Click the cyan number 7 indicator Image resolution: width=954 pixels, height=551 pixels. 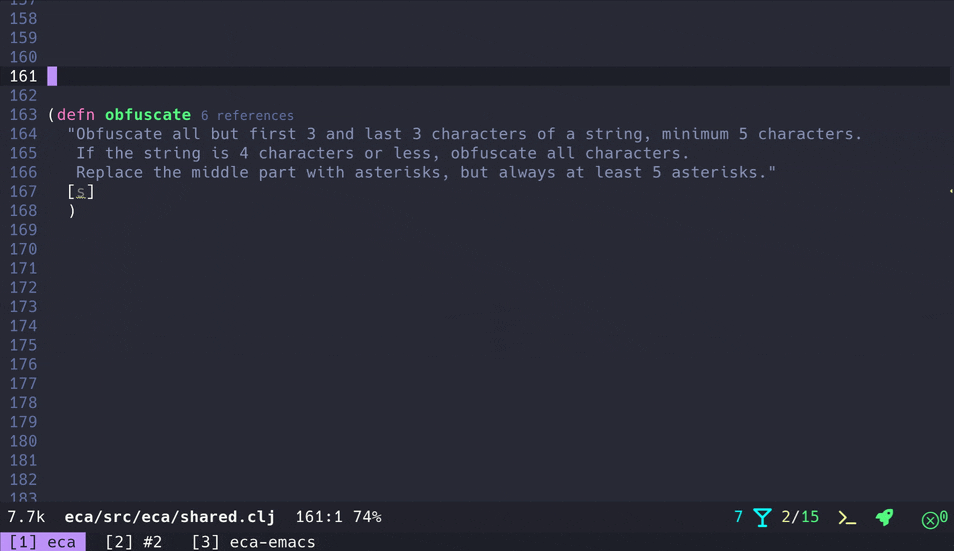[x=739, y=517]
